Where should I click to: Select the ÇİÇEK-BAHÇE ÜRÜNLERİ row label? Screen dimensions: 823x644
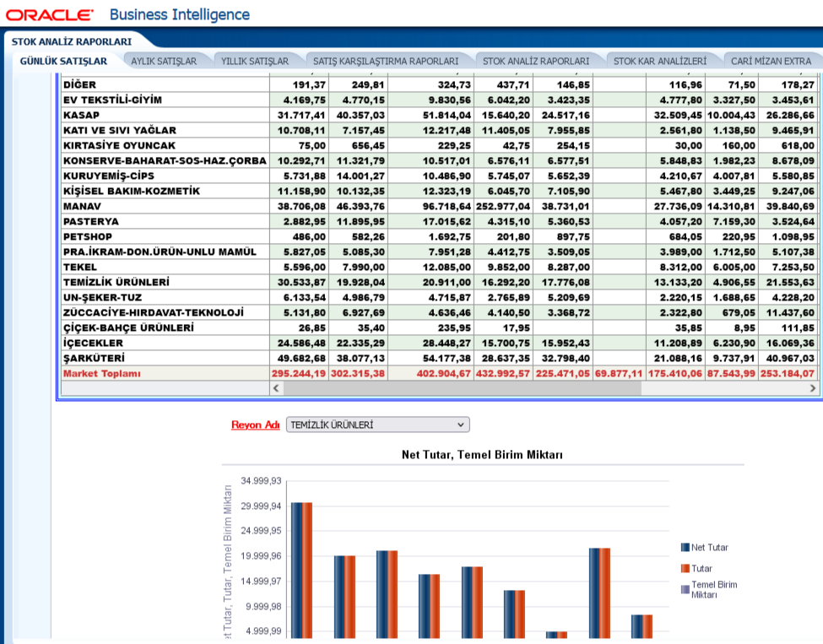click(128, 328)
